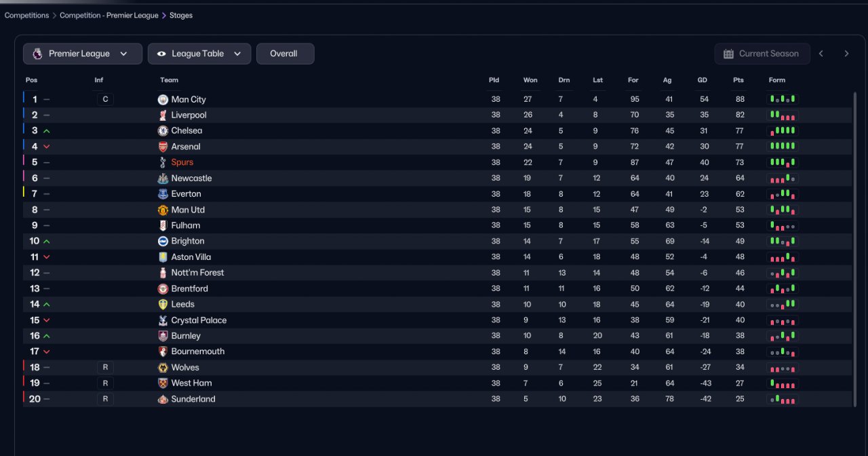Viewport: 868px width, 456px height.
Task: Go to next season with right chevron
Action: point(846,54)
